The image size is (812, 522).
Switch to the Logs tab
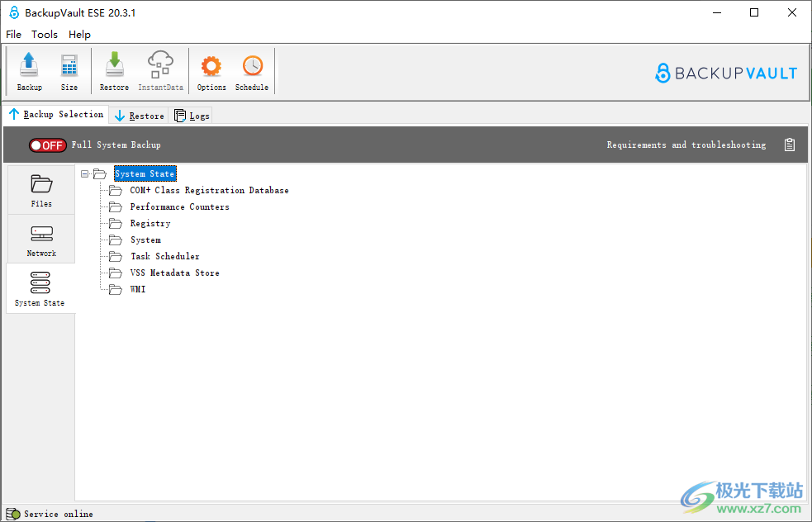(x=192, y=116)
